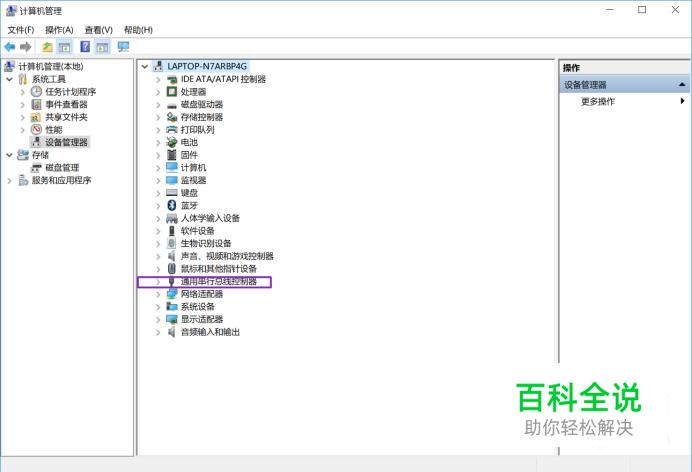Viewport: 692px width, 472px height.
Task: Click the 电池 battery icon
Action: (x=172, y=142)
